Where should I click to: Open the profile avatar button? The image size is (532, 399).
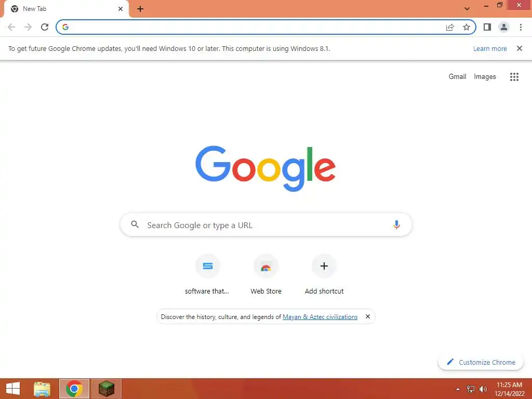504,27
